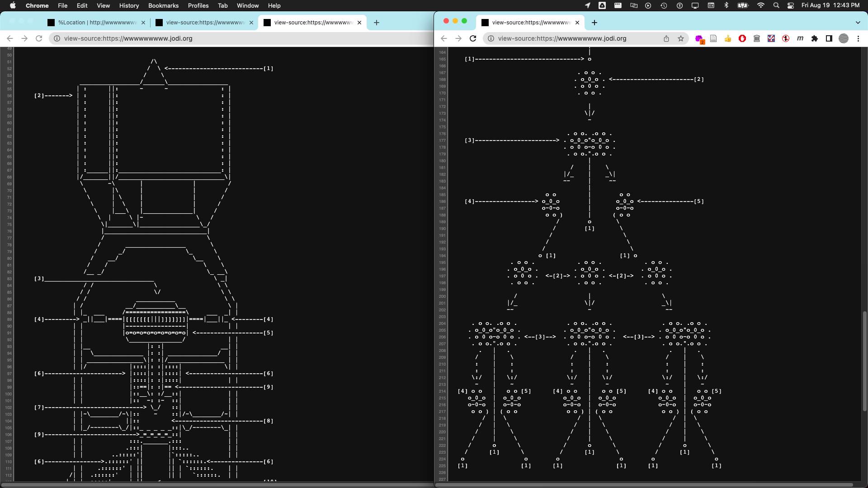Expand the tab search chevron
This screenshot has height=488, width=868.
pos(858,23)
